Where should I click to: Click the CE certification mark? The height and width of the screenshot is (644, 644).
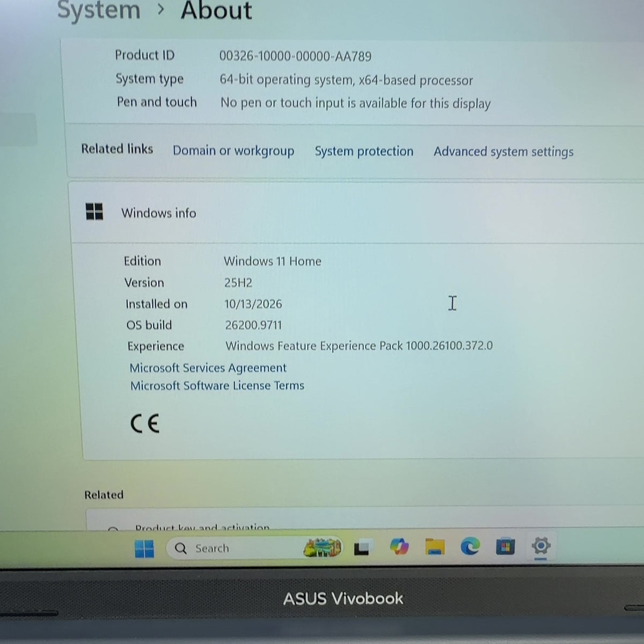pos(145,424)
